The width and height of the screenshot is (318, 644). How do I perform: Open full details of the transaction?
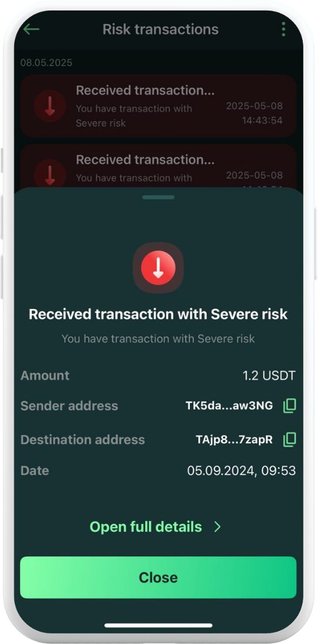click(146, 527)
